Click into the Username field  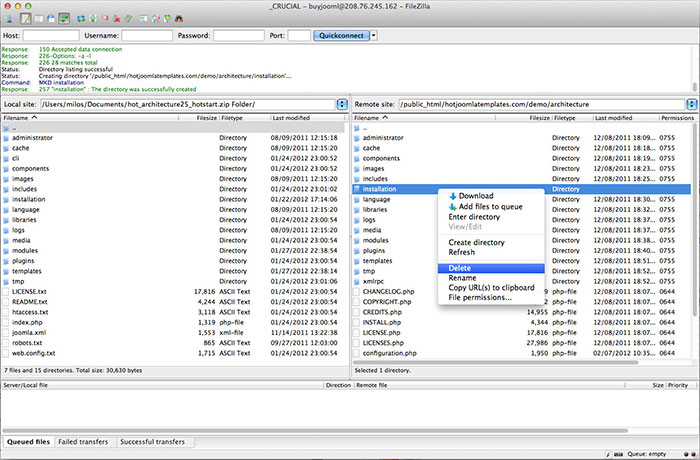click(147, 35)
